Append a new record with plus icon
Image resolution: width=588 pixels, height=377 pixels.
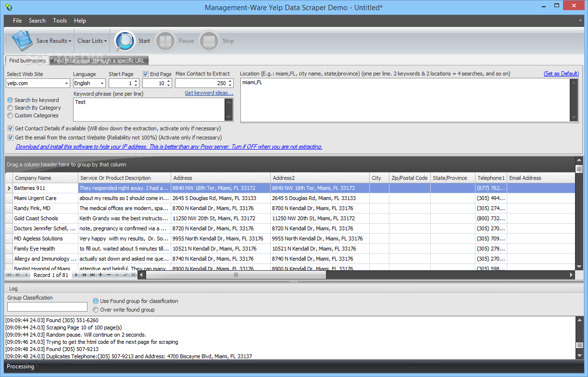click(100, 275)
